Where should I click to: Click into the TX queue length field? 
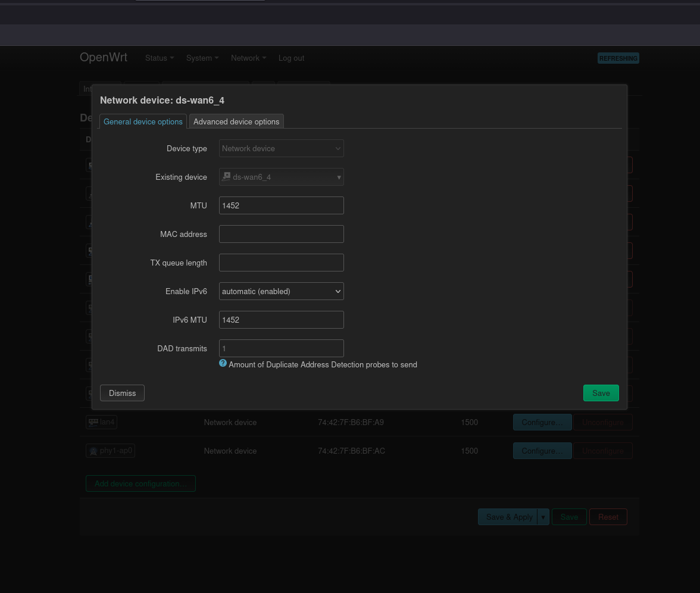point(281,263)
